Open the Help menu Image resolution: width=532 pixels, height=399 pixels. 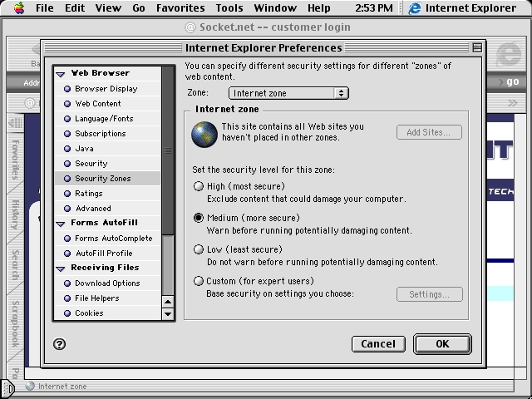click(x=319, y=7)
